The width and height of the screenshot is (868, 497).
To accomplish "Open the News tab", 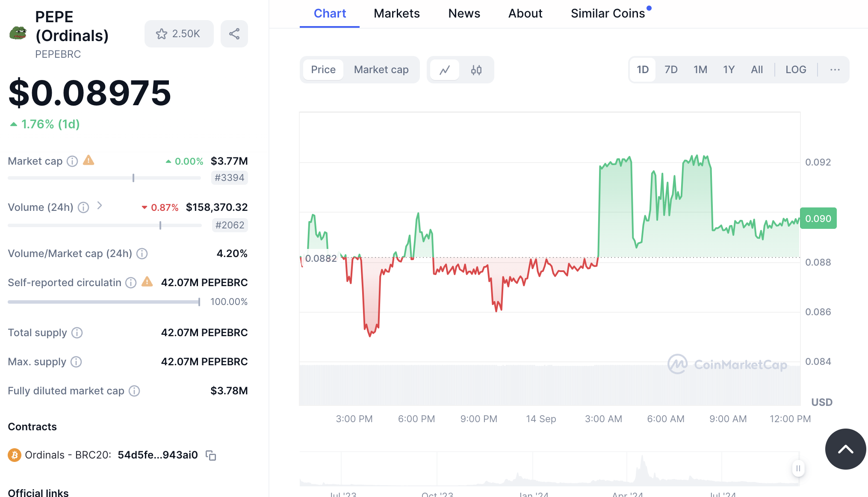I will [464, 14].
